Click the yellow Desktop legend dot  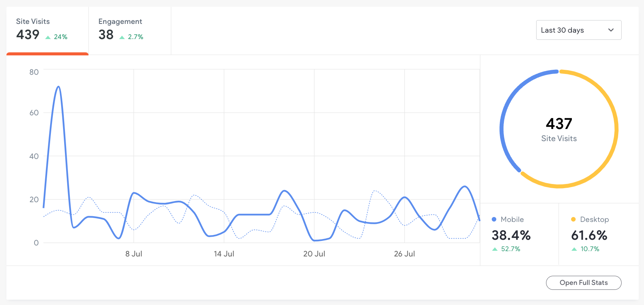pos(573,219)
